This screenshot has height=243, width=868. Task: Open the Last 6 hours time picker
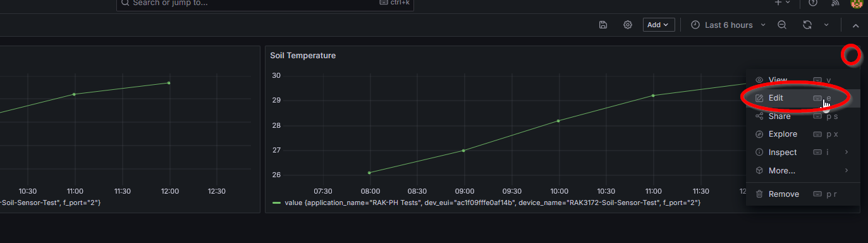pyautogui.click(x=728, y=25)
